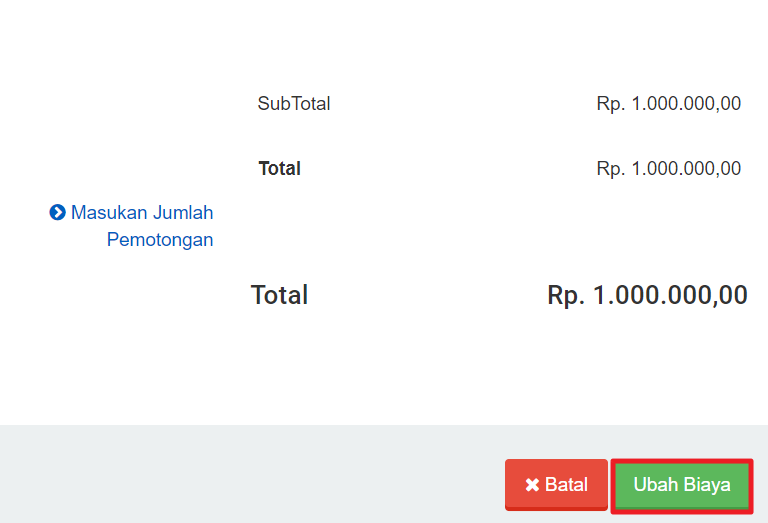Image resolution: width=768 pixels, height=523 pixels.
Task: Cancel with the red Batal button
Action: click(x=556, y=484)
